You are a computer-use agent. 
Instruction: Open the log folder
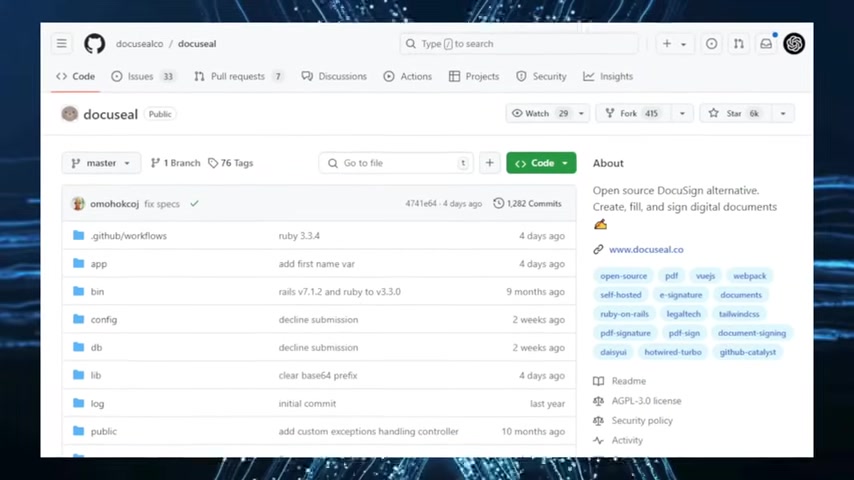point(97,404)
